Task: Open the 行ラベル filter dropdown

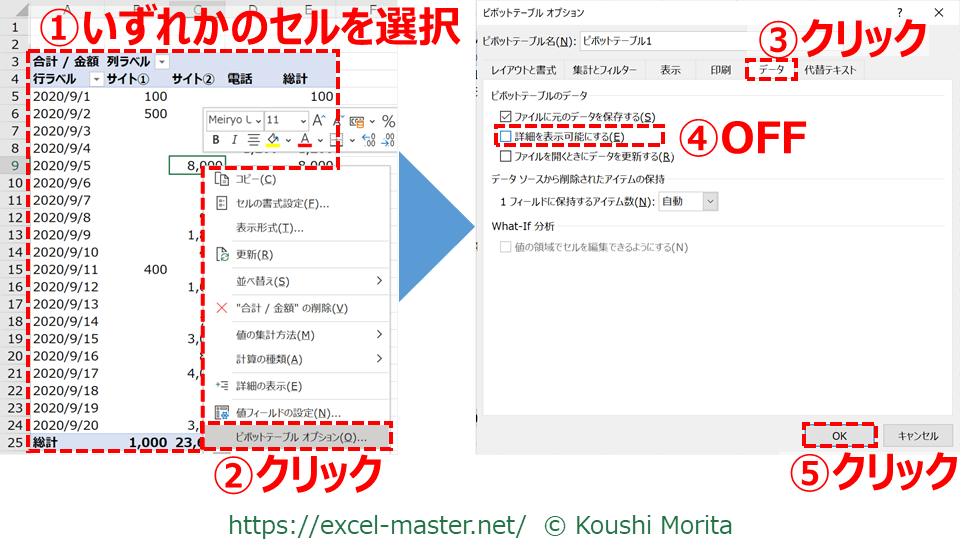Action: click(96, 78)
